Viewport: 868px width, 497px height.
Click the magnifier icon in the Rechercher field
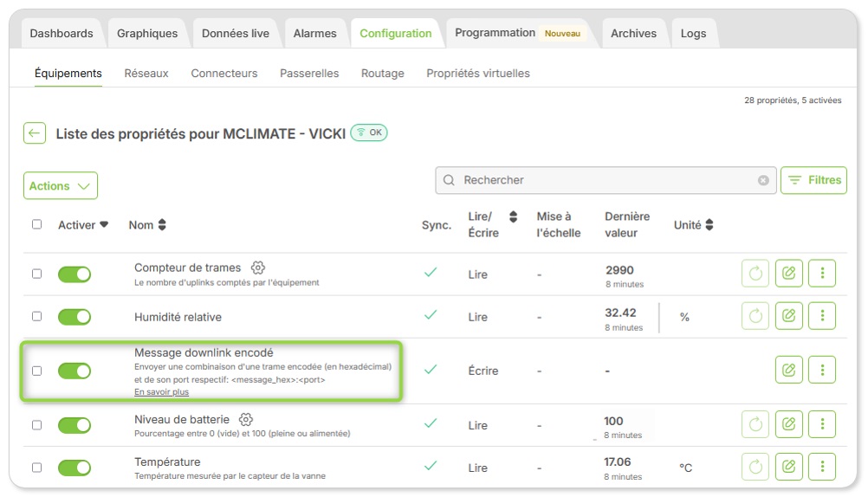coord(449,180)
